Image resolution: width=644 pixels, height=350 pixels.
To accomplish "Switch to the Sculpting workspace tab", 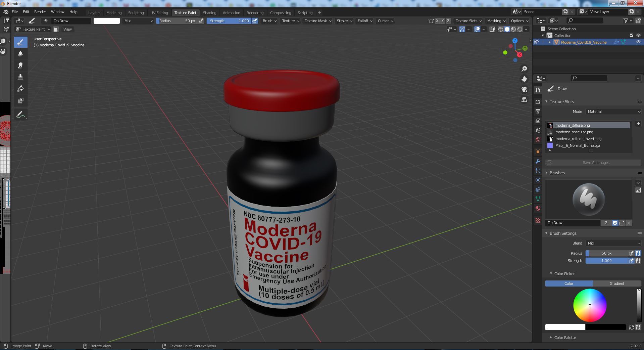I will coord(136,12).
